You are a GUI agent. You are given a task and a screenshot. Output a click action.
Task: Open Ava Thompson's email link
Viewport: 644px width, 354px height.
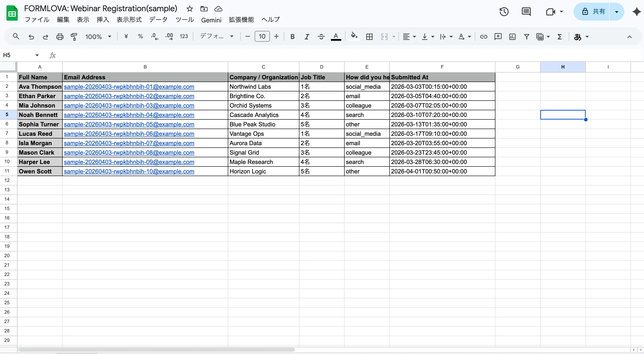point(129,87)
